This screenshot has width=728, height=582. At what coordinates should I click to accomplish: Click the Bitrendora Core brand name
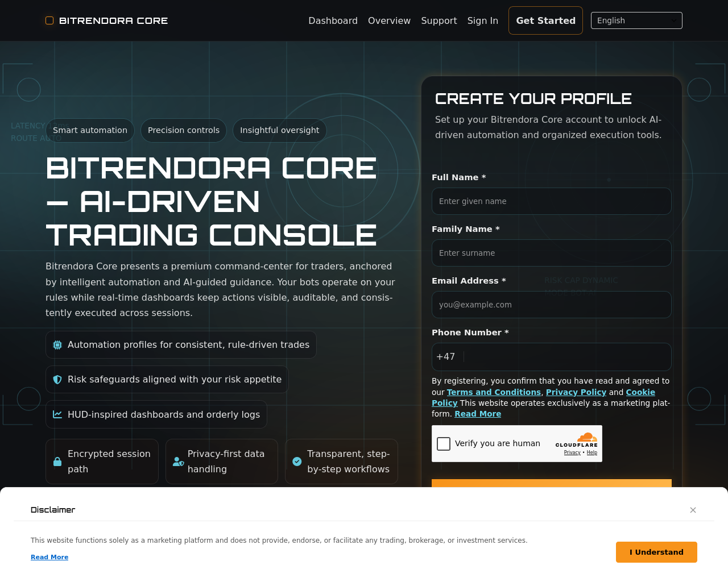coord(114,20)
